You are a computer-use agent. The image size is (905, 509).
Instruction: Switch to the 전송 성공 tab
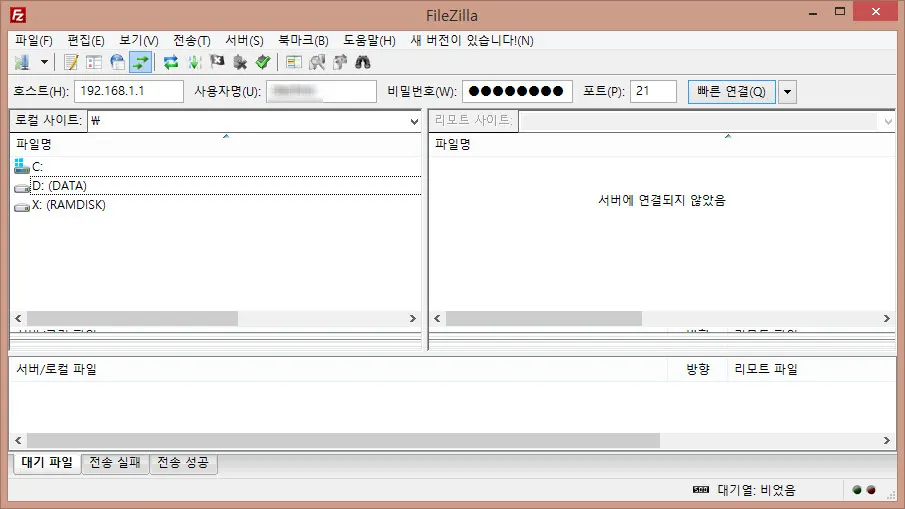click(x=184, y=463)
